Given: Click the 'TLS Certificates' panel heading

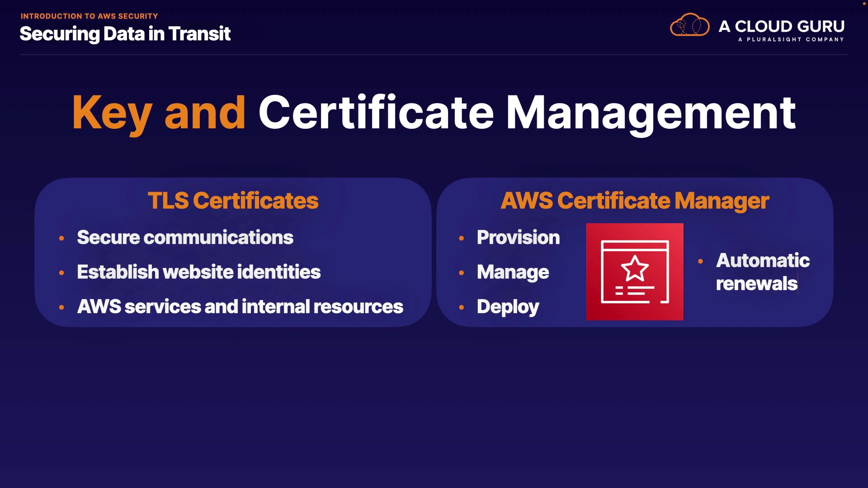Looking at the screenshot, I should click(x=233, y=201).
